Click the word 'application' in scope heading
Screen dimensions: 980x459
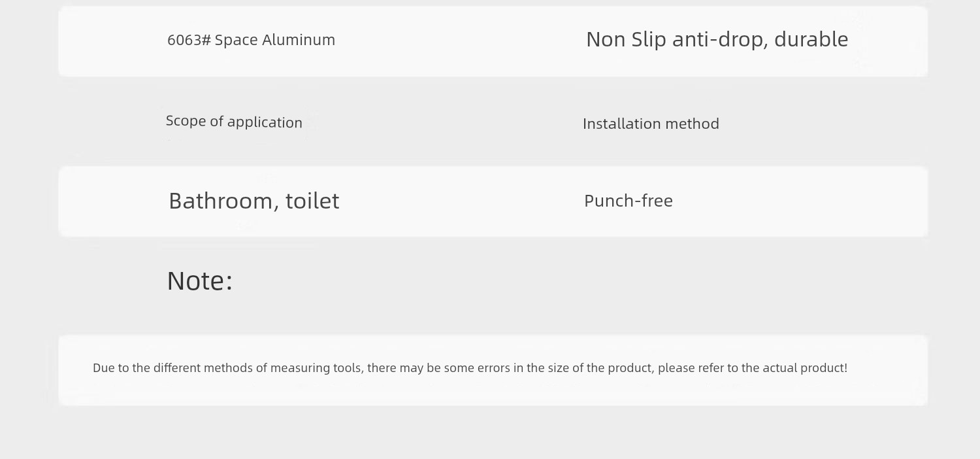(x=265, y=122)
